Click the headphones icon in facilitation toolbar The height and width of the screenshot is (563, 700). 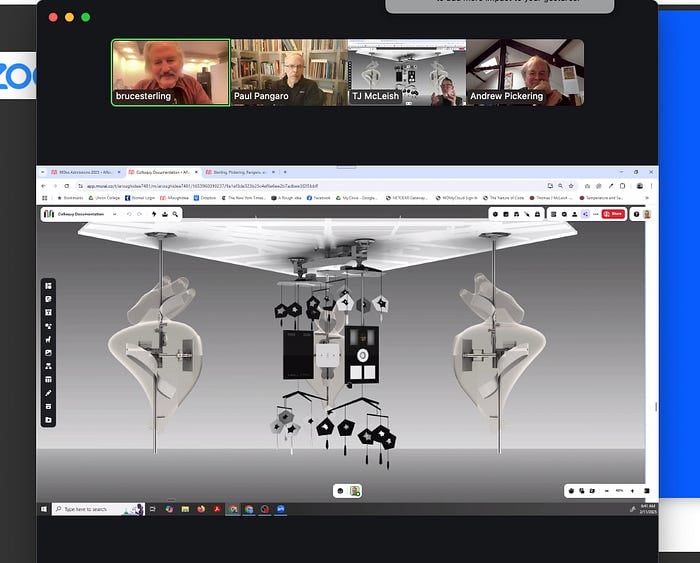[517, 214]
